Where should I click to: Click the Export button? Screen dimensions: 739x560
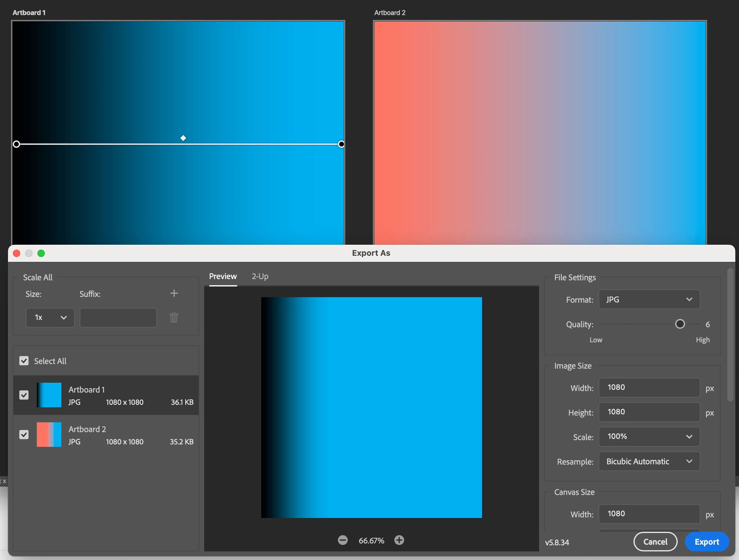pyautogui.click(x=706, y=542)
